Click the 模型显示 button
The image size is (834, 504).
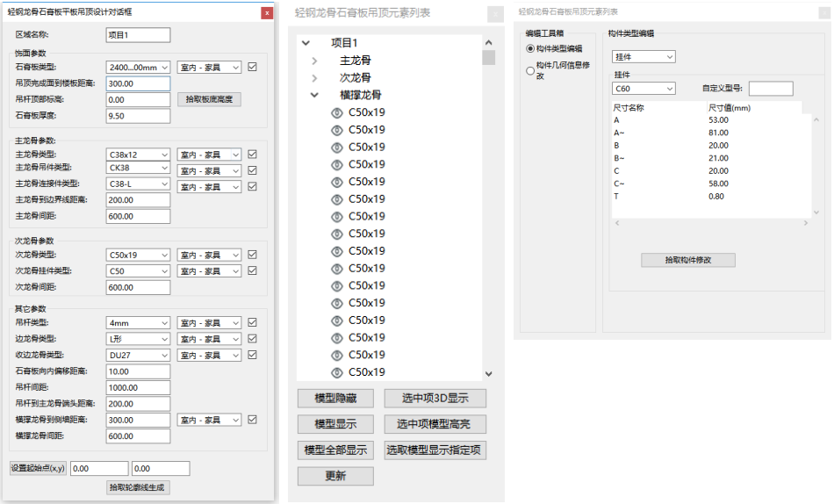pyautogui.click(x=335, y=424)
